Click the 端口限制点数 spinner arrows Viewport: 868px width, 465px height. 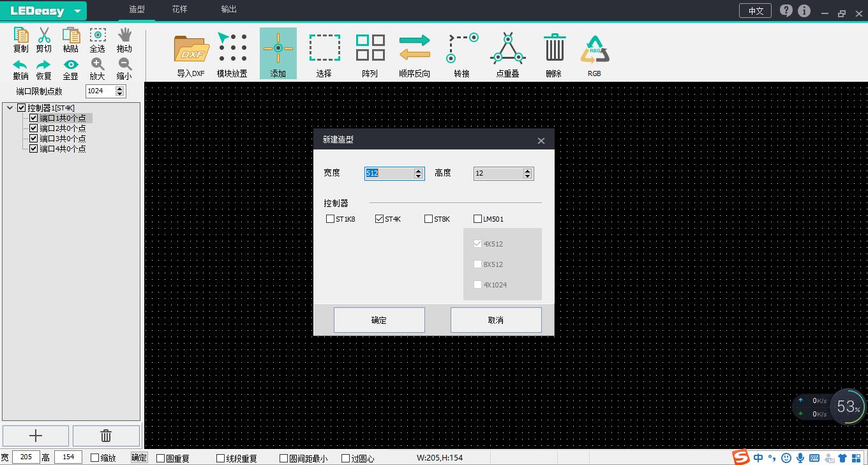click(120, 91)
